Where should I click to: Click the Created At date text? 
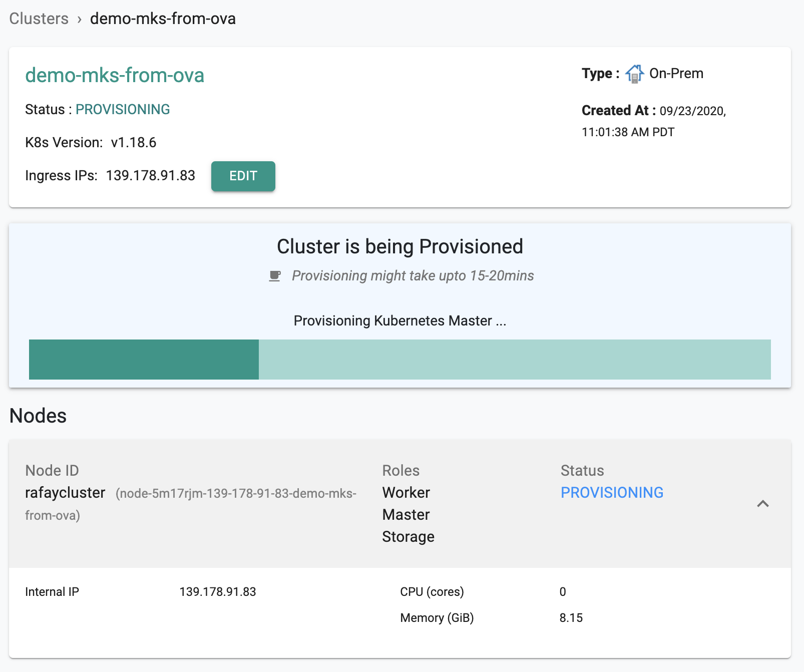[654, 121]
